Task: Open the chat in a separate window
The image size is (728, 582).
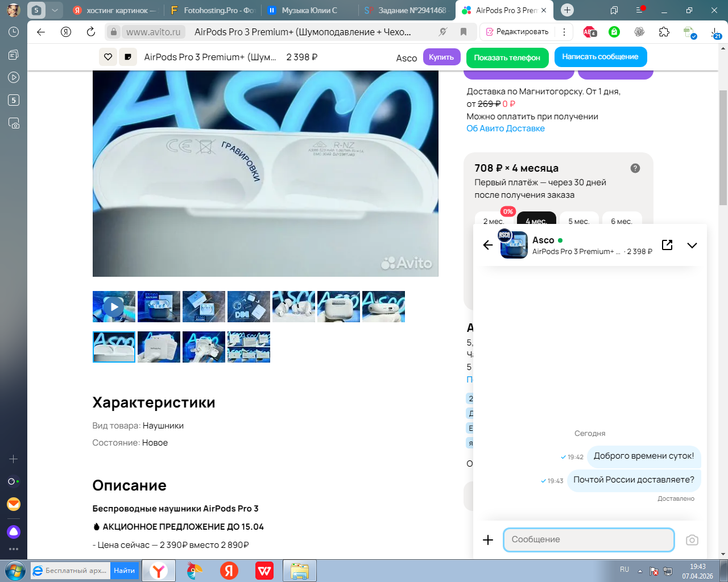Action: pos(667,245)
